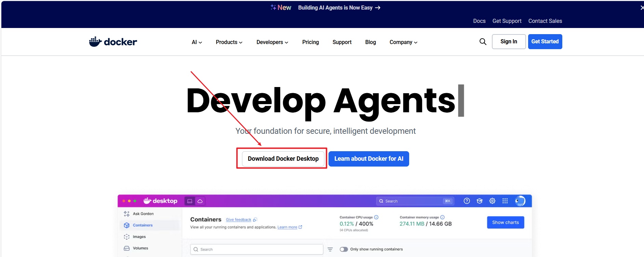Viewport: 644px width, 257px height.
Task: Expand the Products dropdown
Action: point(229,42)
